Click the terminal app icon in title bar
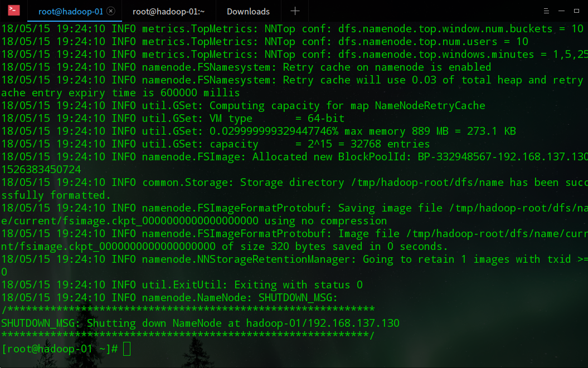588x368 pixels. (x=14, y=11)
